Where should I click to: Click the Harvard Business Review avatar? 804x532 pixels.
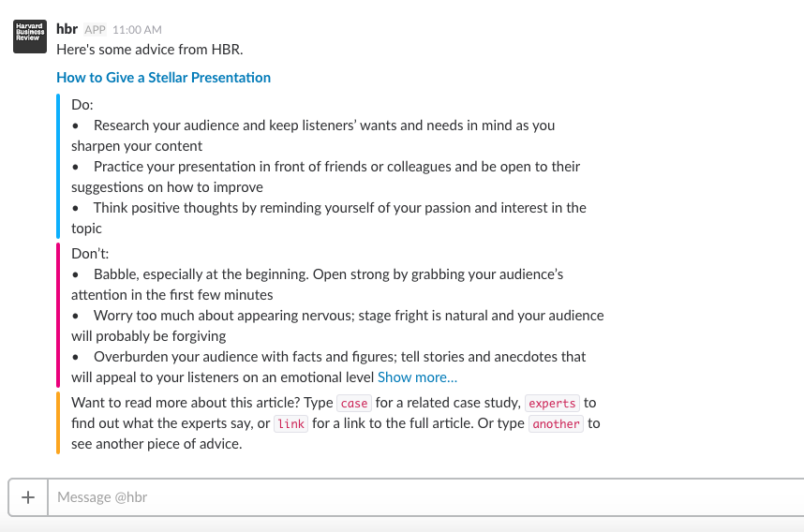[29, 37]
